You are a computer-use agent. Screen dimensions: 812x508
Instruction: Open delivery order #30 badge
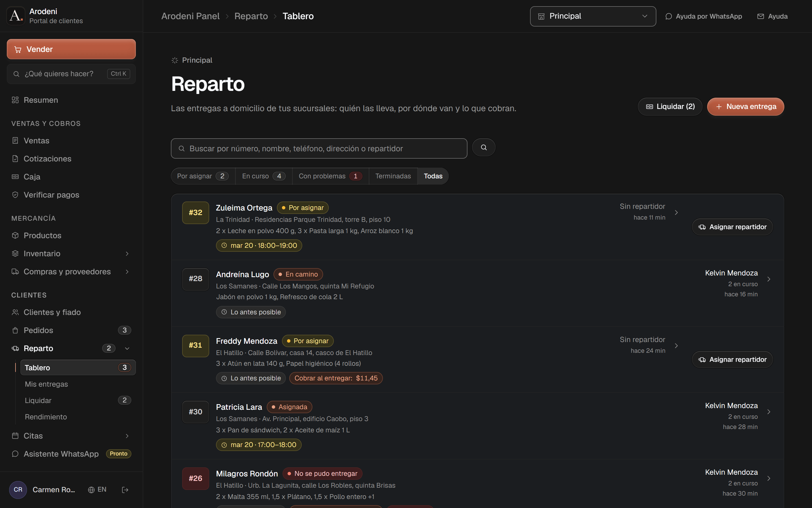click(x=196, y=412)
